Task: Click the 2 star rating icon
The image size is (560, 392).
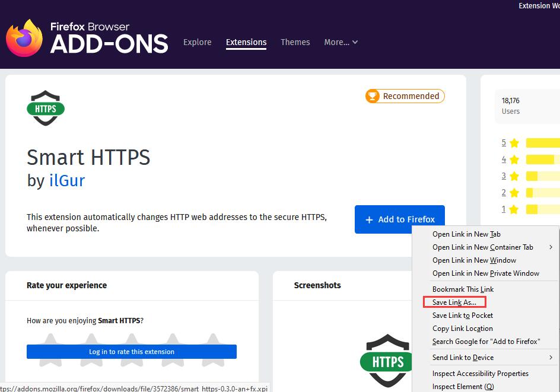Action: (514, 193)
